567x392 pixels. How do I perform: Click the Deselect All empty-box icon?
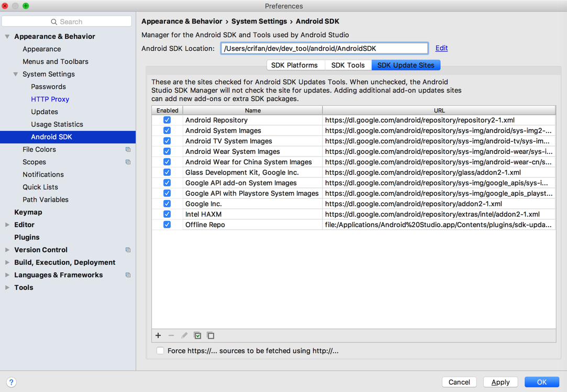(210, 335)
